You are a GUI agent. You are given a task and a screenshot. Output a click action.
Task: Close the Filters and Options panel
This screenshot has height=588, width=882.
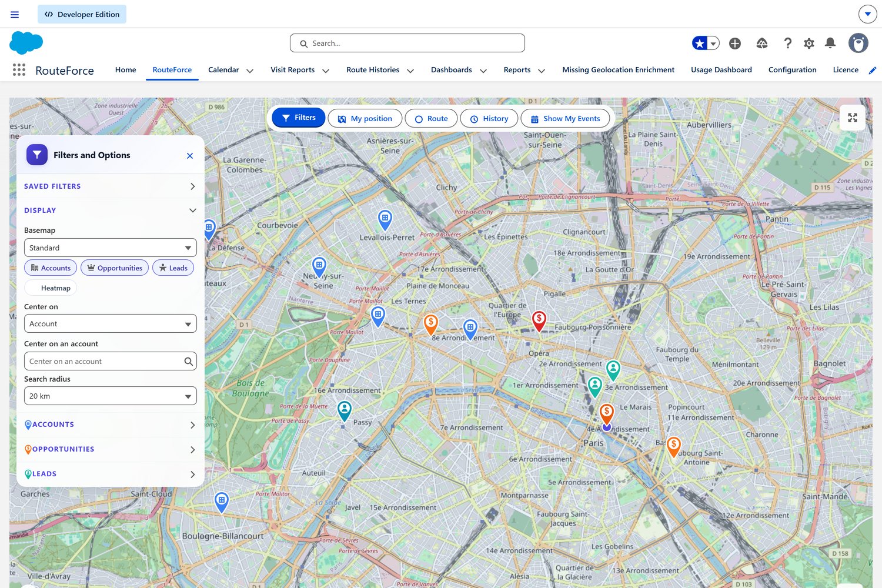click(x=189, y=156)
